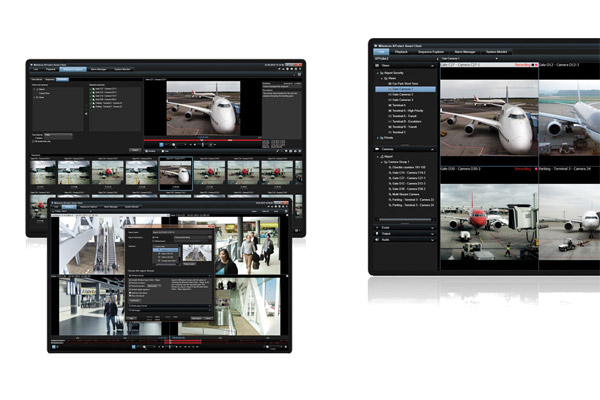The height and width of the screenshot is (400, 600).
Task: Click Gate C14 - Camera C14-2 in camera list
Action: [x=408, y=173]
